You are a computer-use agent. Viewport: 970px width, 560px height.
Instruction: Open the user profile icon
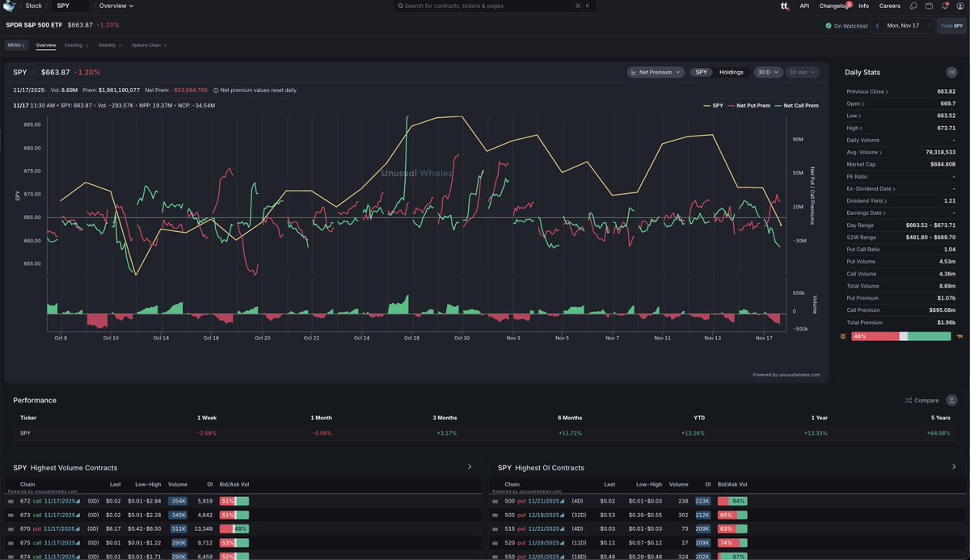[x=959, y=6]
